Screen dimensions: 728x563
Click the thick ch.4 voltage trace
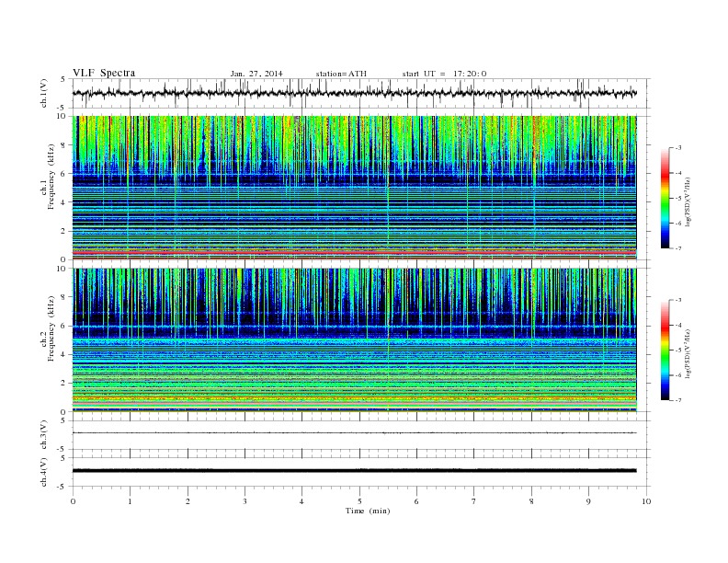[x=354, y=471]
